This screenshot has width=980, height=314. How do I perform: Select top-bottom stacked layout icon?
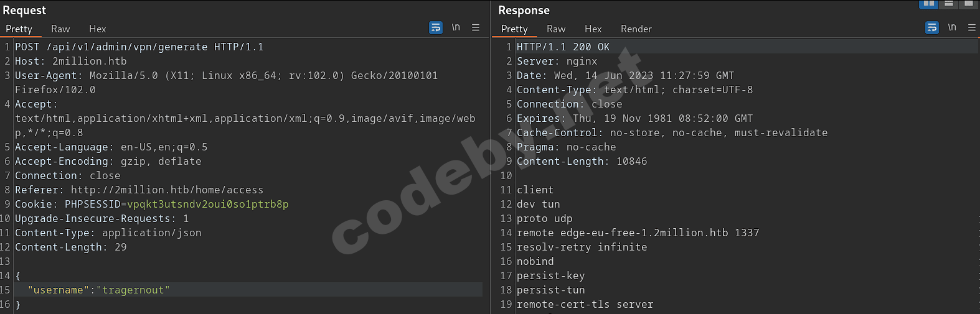tap(949, 4)
